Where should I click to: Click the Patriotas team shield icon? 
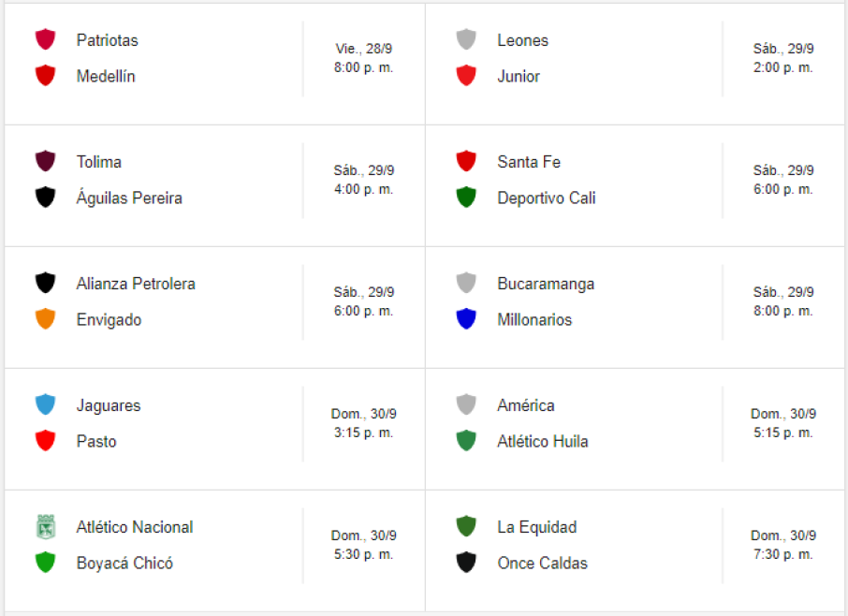click(45, 40)
